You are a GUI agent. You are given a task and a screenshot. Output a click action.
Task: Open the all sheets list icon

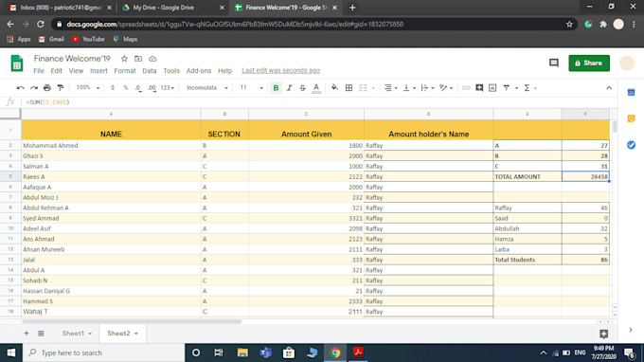pos(41,334)
